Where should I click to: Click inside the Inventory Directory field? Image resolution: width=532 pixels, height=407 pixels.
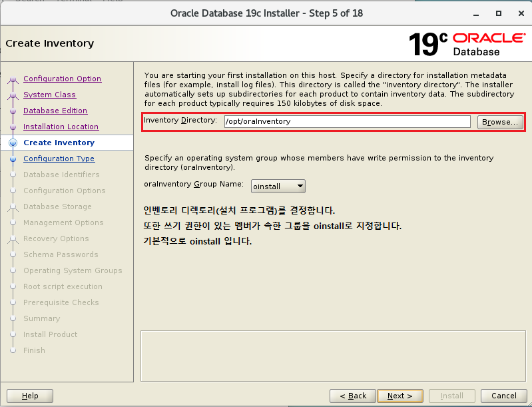click(347, 121)
